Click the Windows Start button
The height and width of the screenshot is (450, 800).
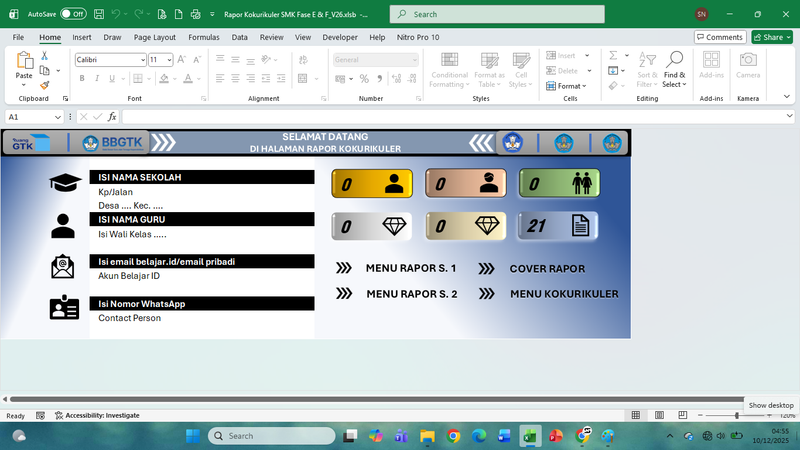193,436
